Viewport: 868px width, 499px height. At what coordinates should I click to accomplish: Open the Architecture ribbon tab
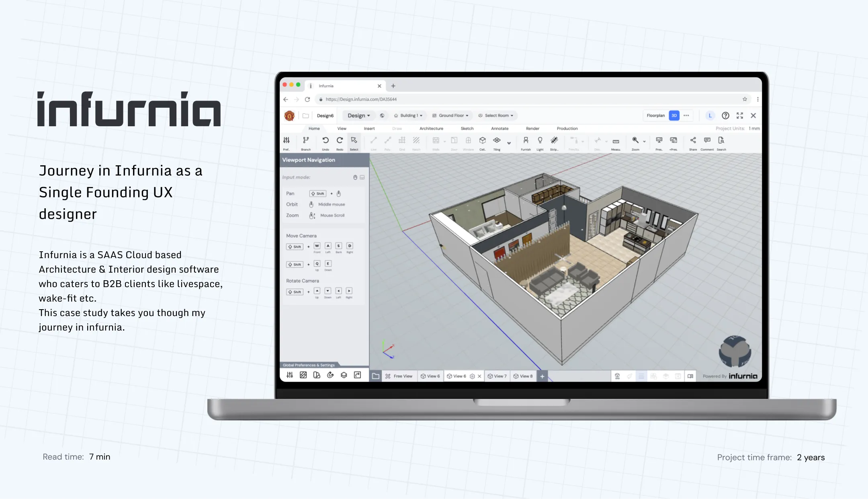click(x=431, y=129)
